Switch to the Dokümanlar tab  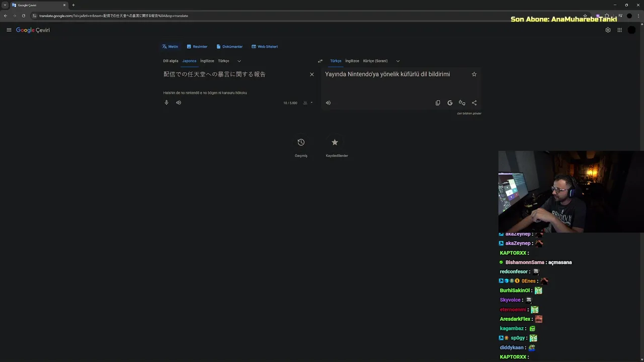tap(229, 47)
